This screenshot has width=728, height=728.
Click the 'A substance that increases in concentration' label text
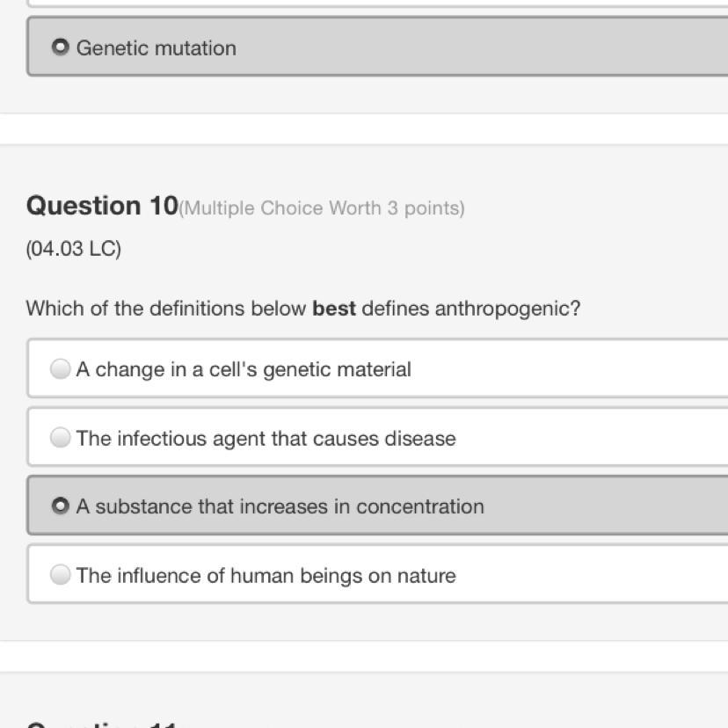click(280, 506)
